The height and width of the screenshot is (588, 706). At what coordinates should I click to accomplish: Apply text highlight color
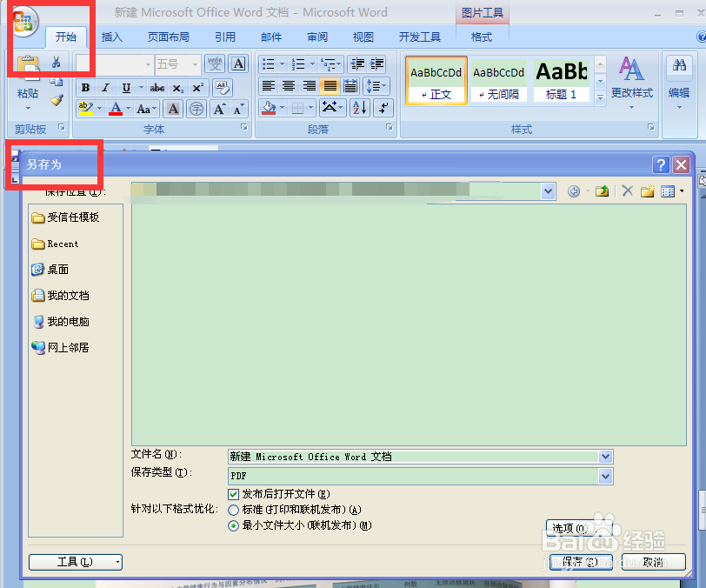point(87,107)
